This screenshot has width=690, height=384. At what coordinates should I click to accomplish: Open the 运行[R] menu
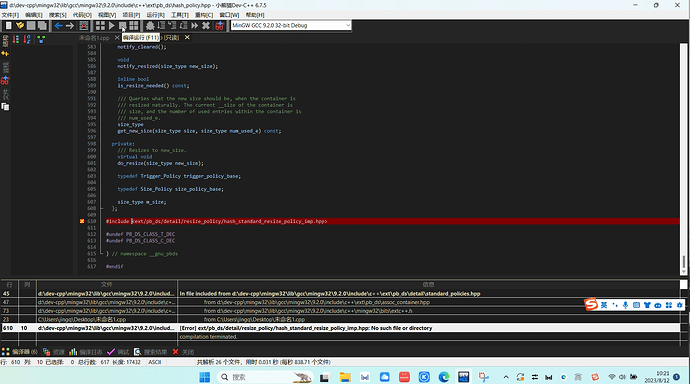(x=155, y=15)
